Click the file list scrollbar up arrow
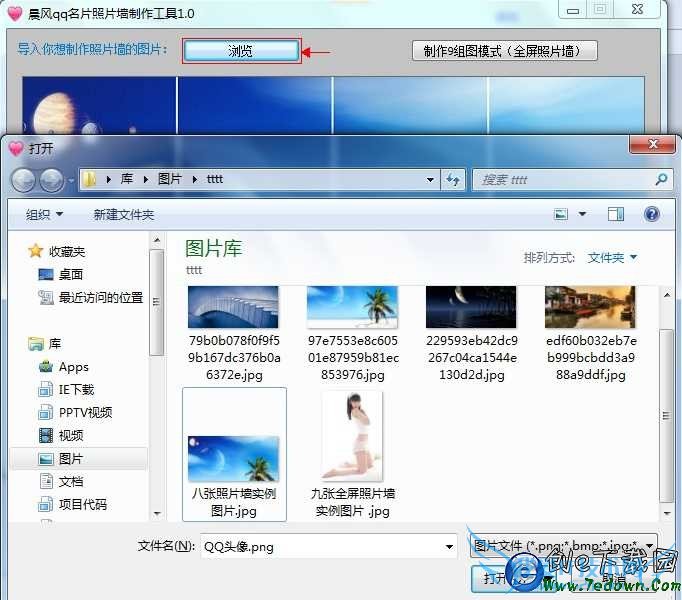 (x=667, y=296)
